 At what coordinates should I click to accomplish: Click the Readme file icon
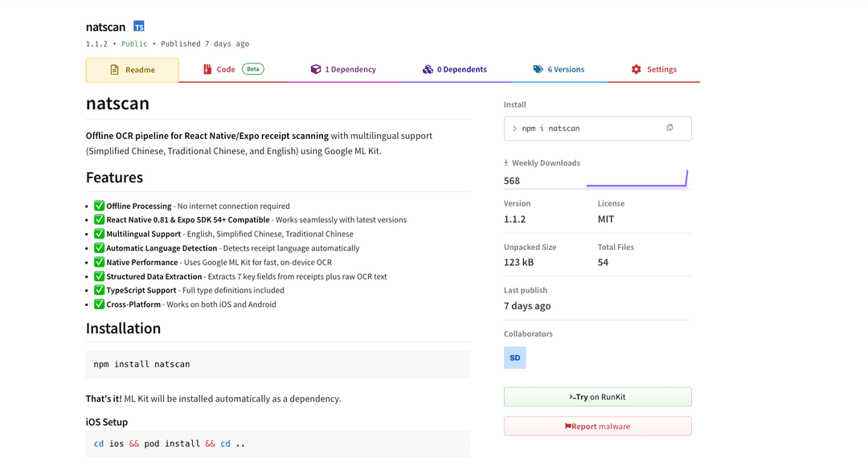pyautogui.click(x=114, y=70)
